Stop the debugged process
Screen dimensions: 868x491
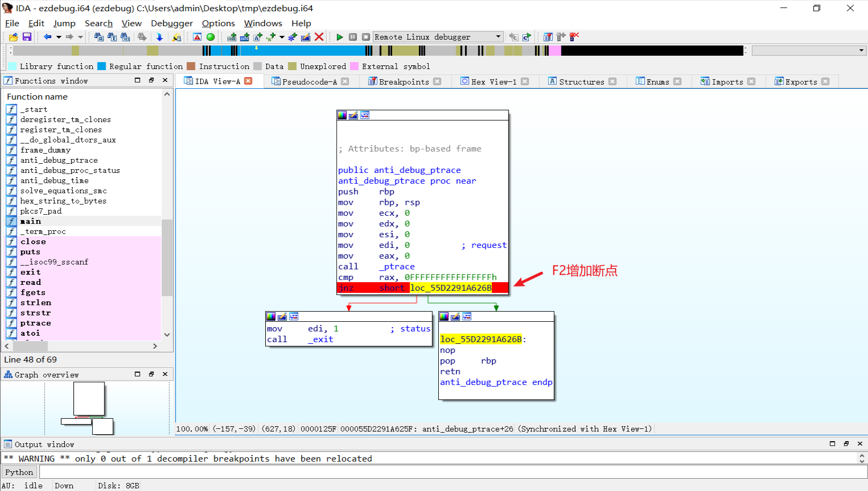coord(366,37)
